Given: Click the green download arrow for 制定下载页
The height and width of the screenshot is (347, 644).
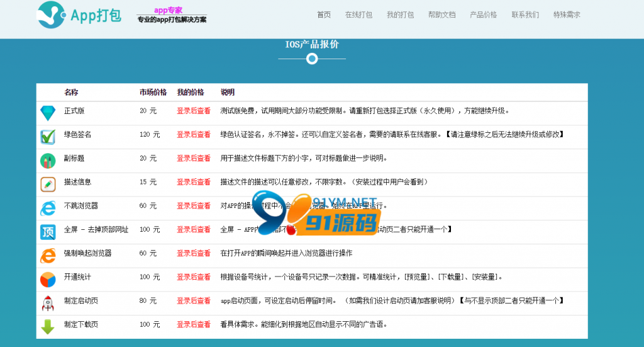Looking at the screenshot, I should pos(48,327).
